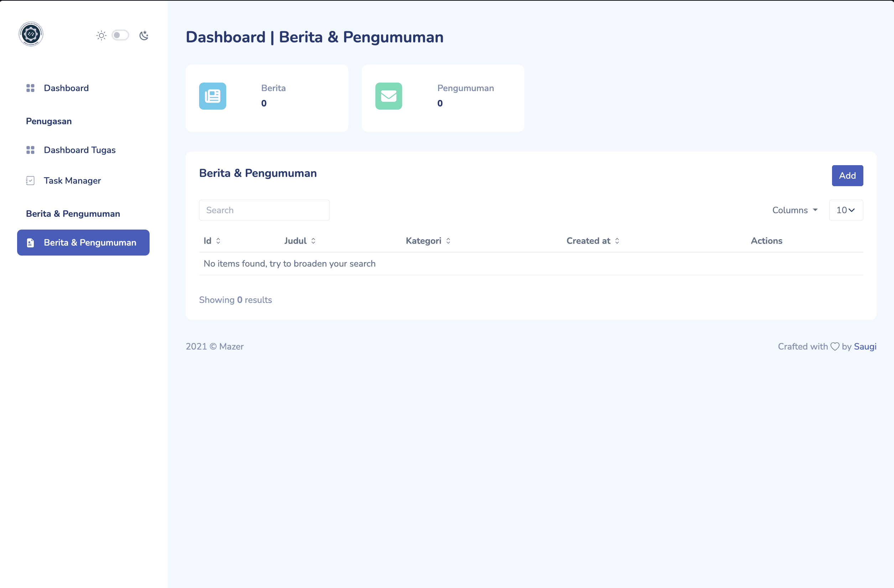Toggle the dark theme switch
The height and width of the screenshot is (588, 894).
point(120,35)
